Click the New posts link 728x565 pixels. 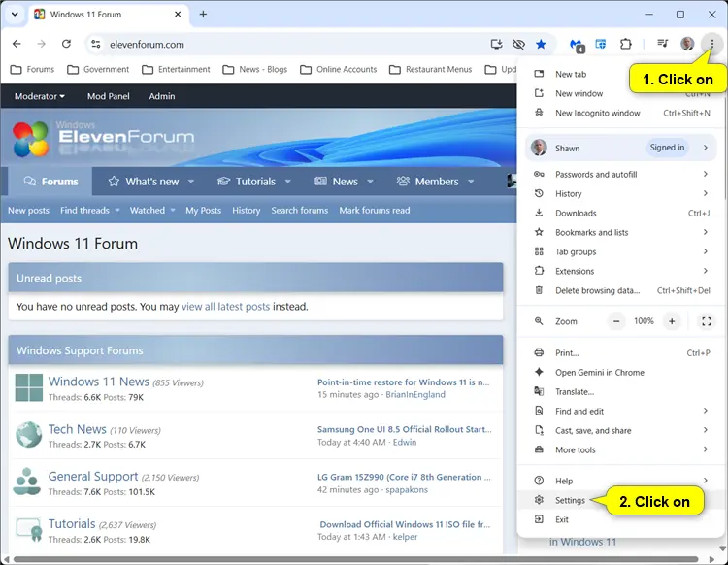[28, 211]
